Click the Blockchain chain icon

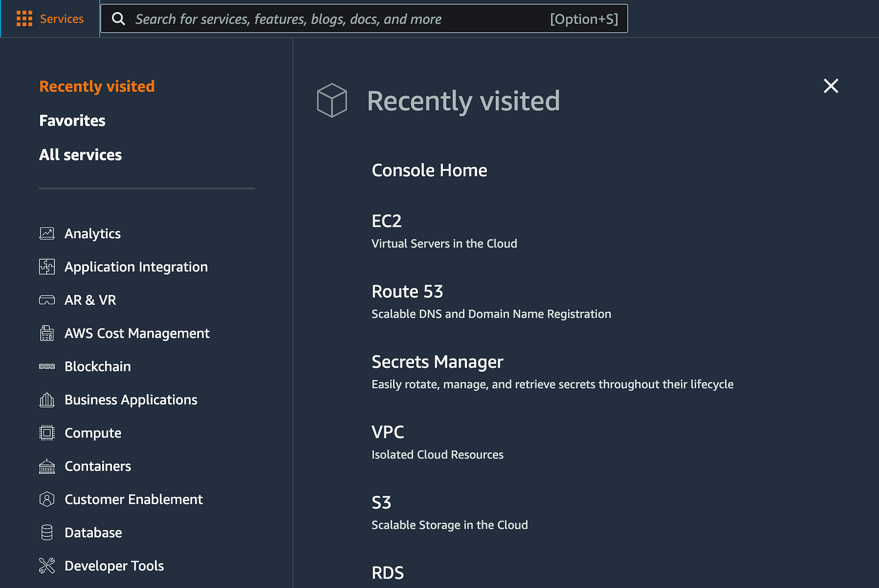coord(47,366)
